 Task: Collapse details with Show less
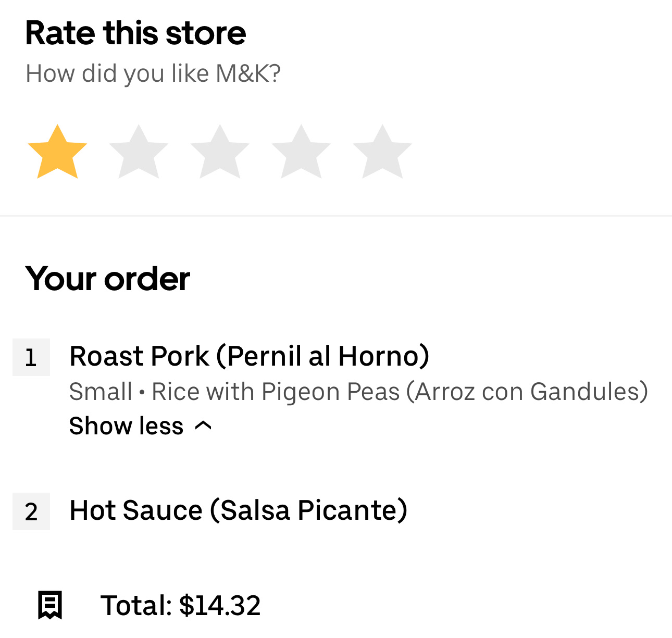(x=127, y=426)
